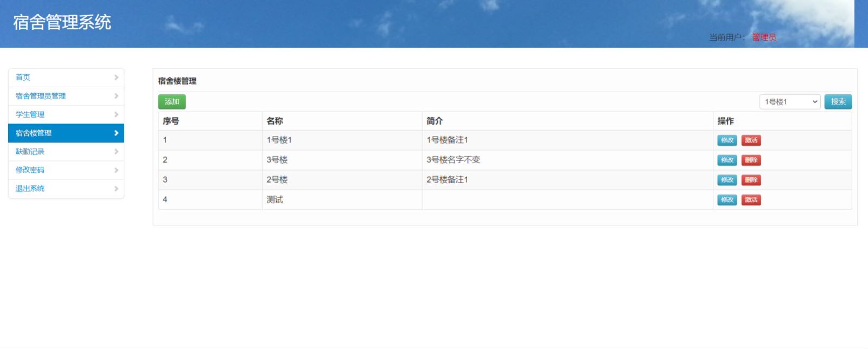
Task: Click the 2号楼备注1 description cell
Action: (567, 180)
